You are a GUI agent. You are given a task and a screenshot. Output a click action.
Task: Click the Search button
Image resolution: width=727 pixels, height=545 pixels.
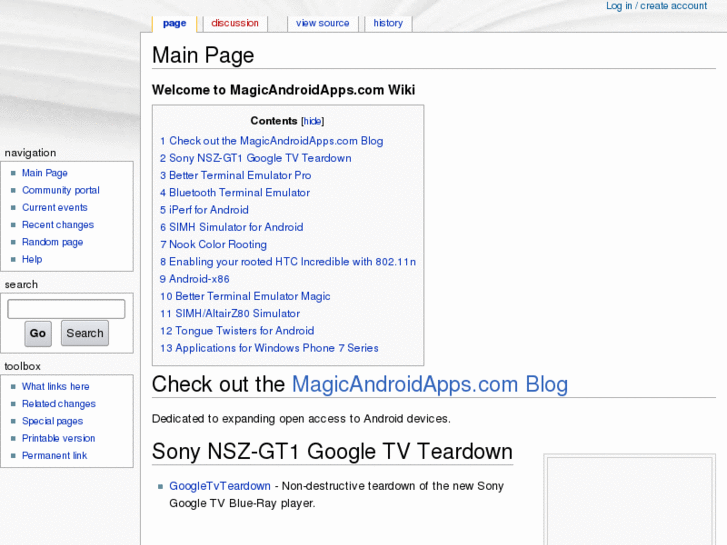click(x=85, y=333)
